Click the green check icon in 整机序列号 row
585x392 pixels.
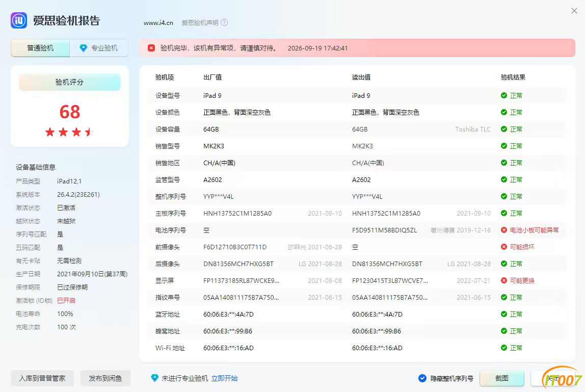[503, 196]
